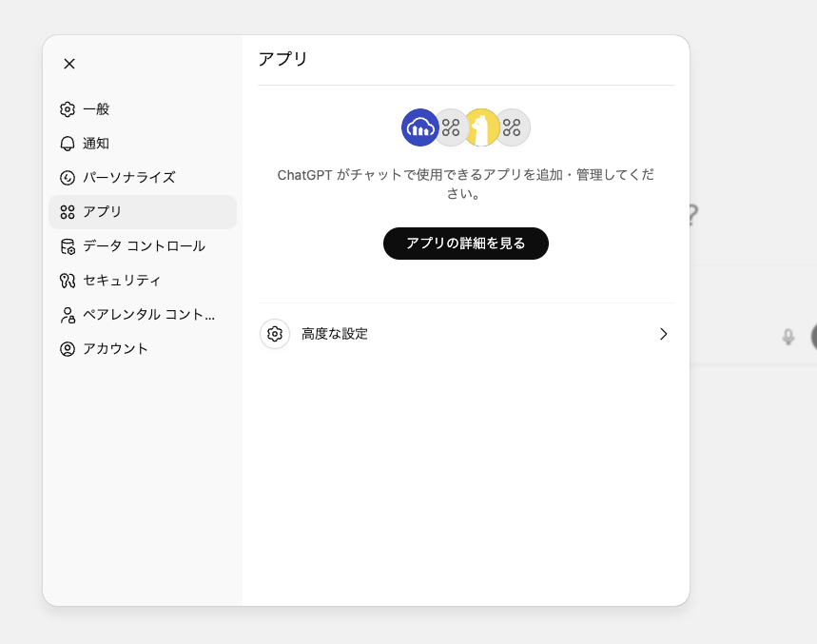The height and width of the screenshot is (644, 817).
Task: Click the microphone icon in background chat window
Action: coord(788,337)
